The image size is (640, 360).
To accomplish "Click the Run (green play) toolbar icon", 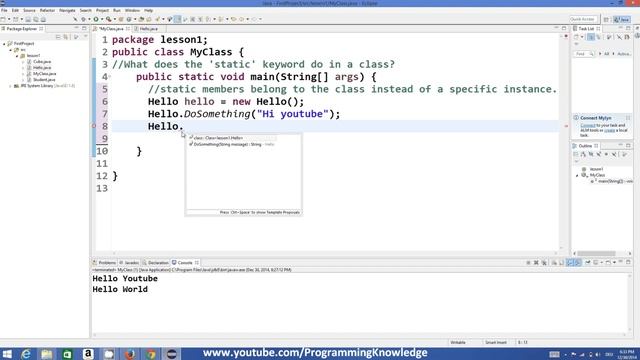I will tap(96, 19).
